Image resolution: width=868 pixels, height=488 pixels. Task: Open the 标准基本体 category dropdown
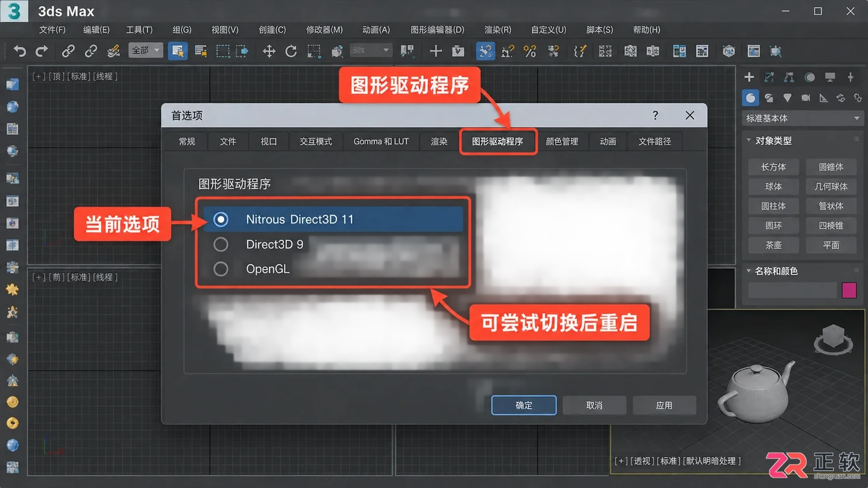[x=802, y=118]
